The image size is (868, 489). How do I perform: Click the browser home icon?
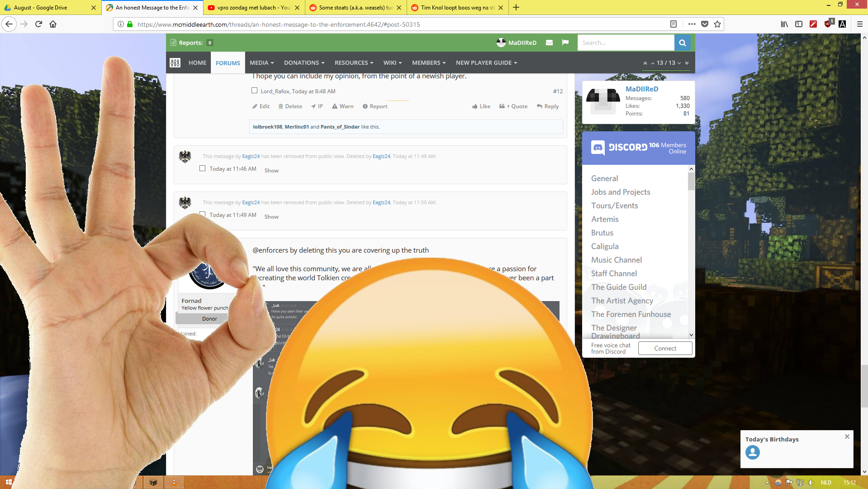point(53,24)
